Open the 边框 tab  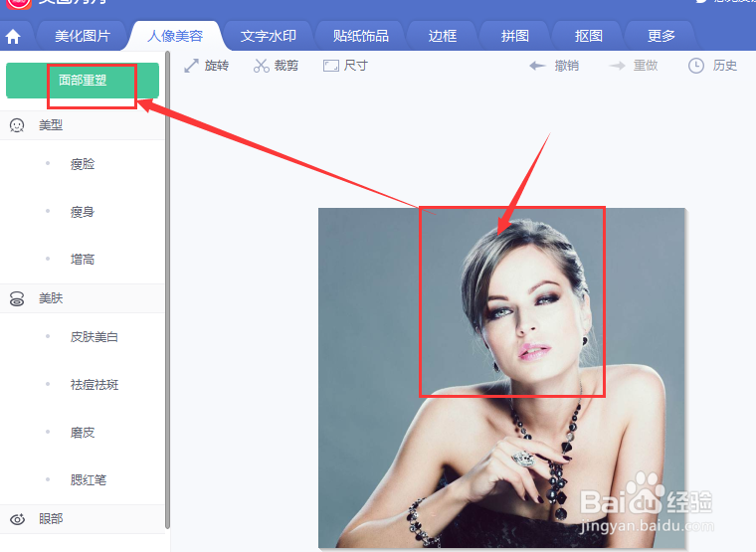[442, 36]
